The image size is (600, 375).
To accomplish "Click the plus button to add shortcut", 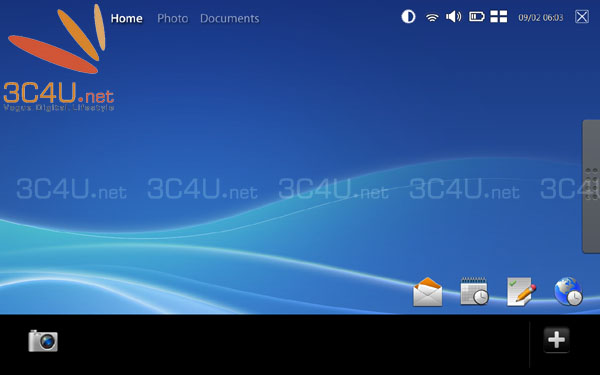I will 556,340.
